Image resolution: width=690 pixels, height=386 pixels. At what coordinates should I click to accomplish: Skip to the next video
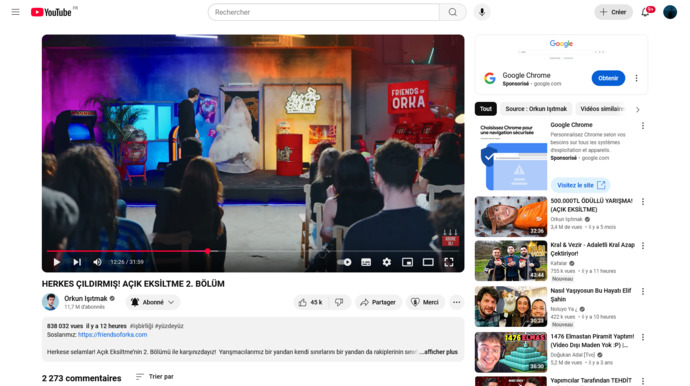pos(77,262)
